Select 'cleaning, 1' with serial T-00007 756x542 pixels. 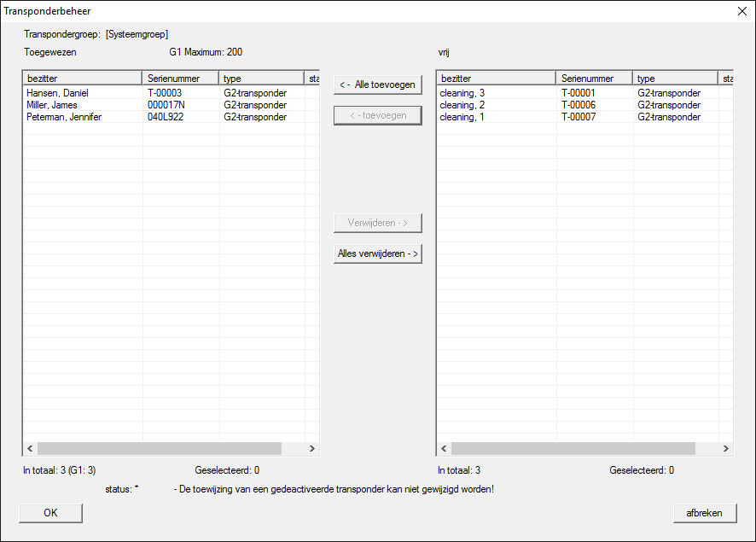tap(462, 117)
